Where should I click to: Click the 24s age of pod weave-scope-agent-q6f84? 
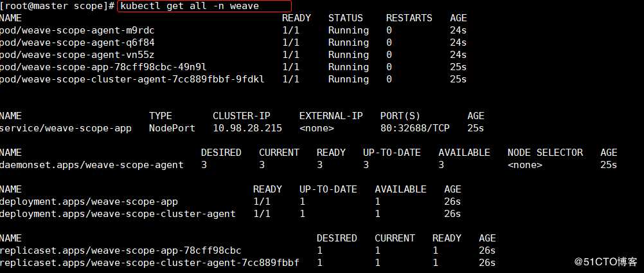pos(458,42)
